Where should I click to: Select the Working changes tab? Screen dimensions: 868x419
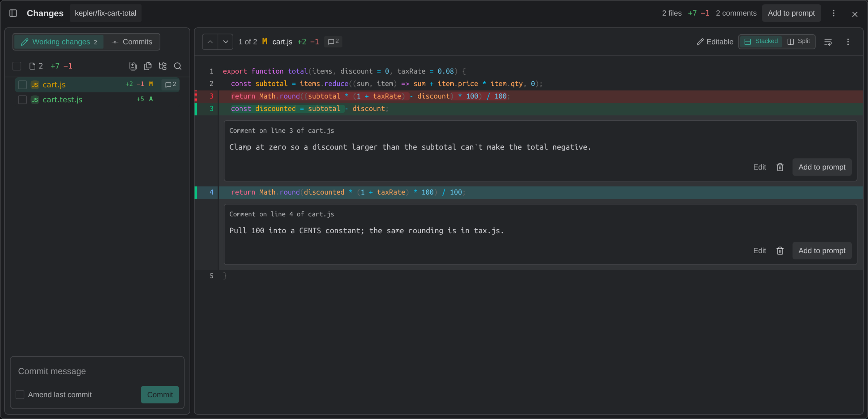[x=59, y=42]
